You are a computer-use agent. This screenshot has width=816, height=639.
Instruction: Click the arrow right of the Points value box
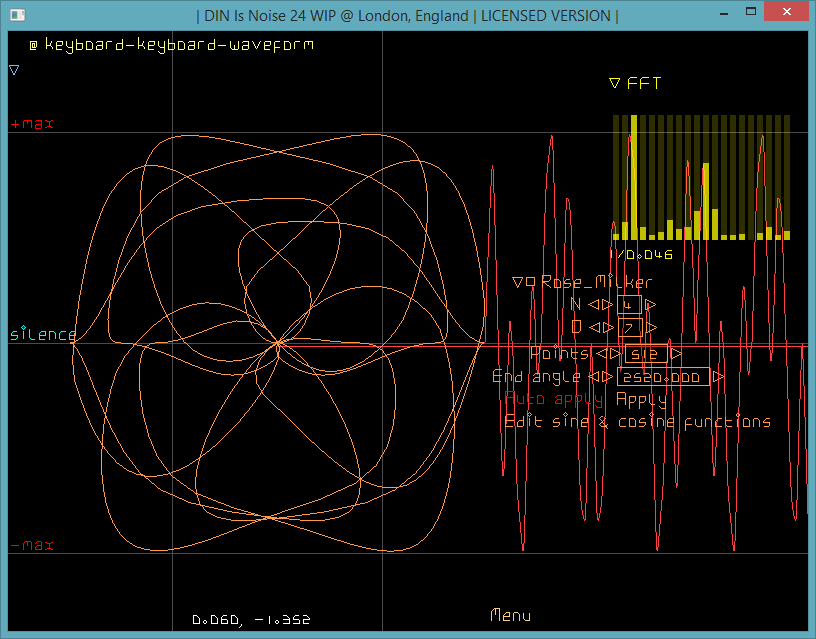click(x=676, y=354)
